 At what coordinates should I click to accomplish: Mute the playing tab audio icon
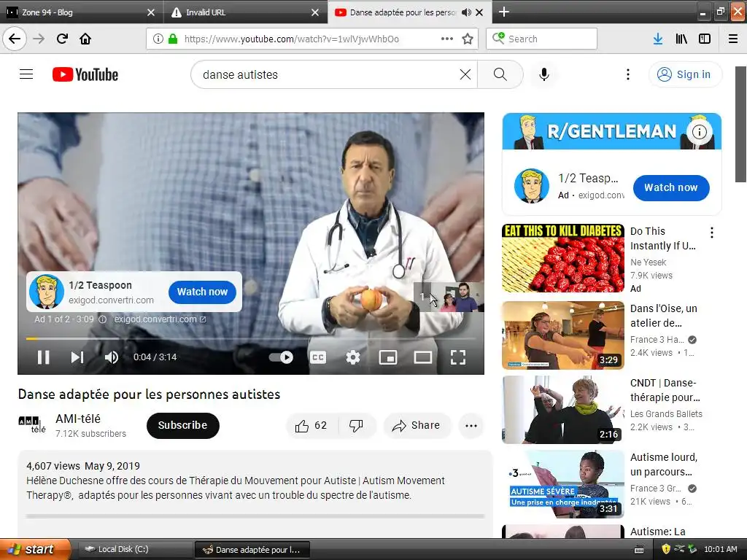point(466,12)
